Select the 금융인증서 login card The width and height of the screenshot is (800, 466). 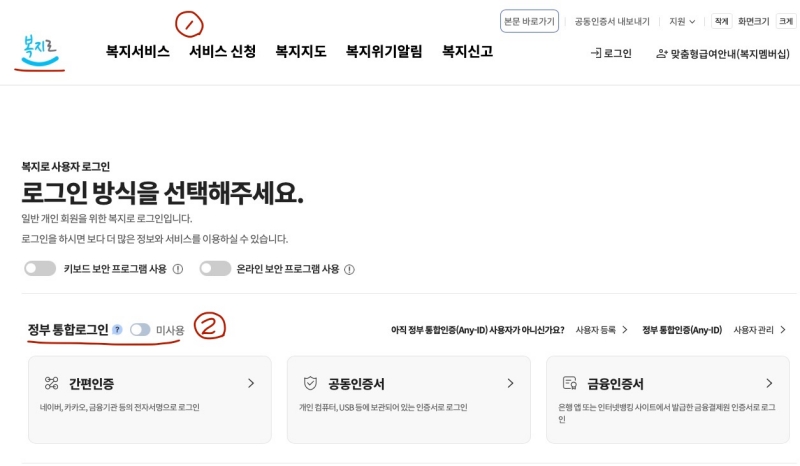coord(668,400)
